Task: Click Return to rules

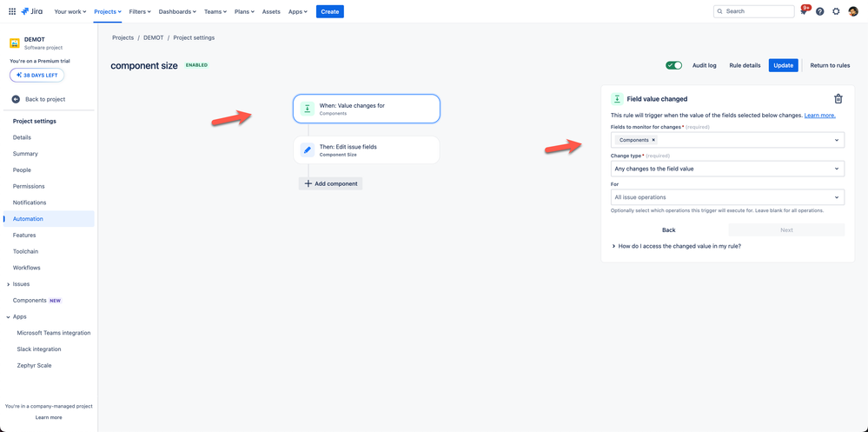Action: pyautogui.click(x=830, y=65)
